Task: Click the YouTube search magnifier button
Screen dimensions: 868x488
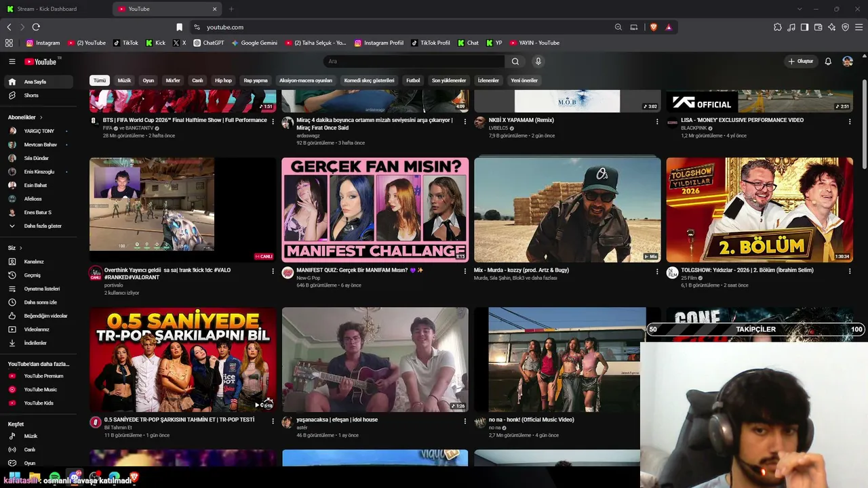Action: pos(515,62)
